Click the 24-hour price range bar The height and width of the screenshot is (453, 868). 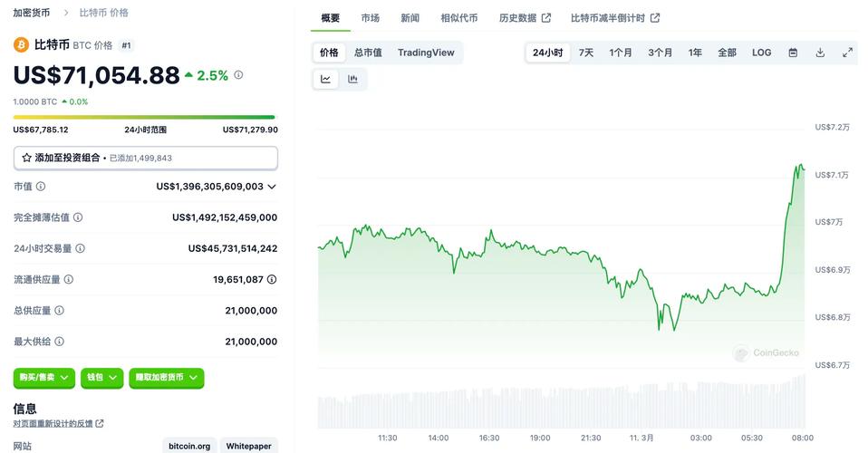(x=144, y=117)
